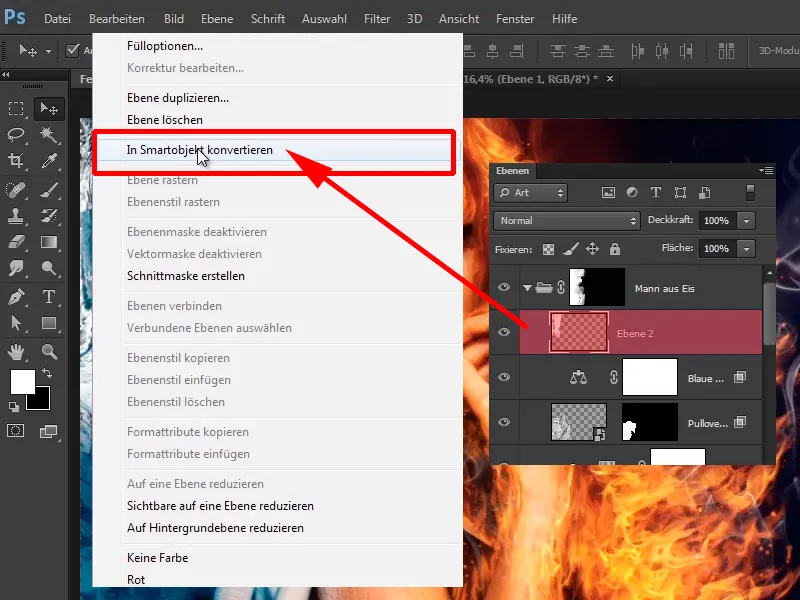Viewport: 800px width, 600px height.
Task: Select the Eyedropper tool
Action: click(x=49, y=161)
